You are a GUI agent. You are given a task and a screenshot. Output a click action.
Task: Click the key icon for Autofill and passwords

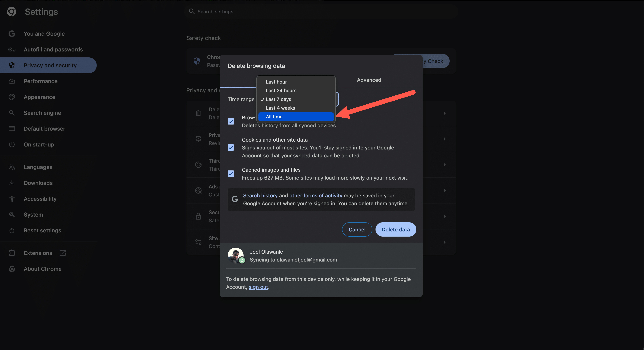12,49
